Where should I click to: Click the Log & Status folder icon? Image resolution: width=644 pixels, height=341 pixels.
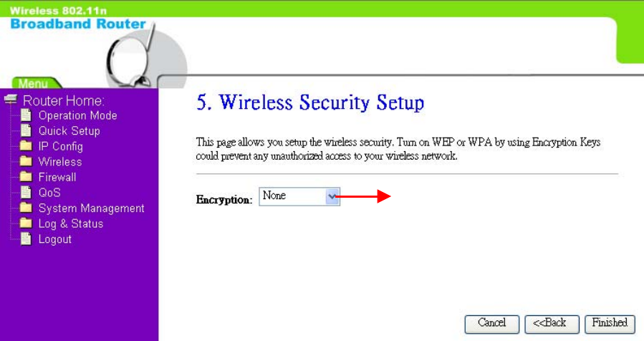tap(26, 223)
